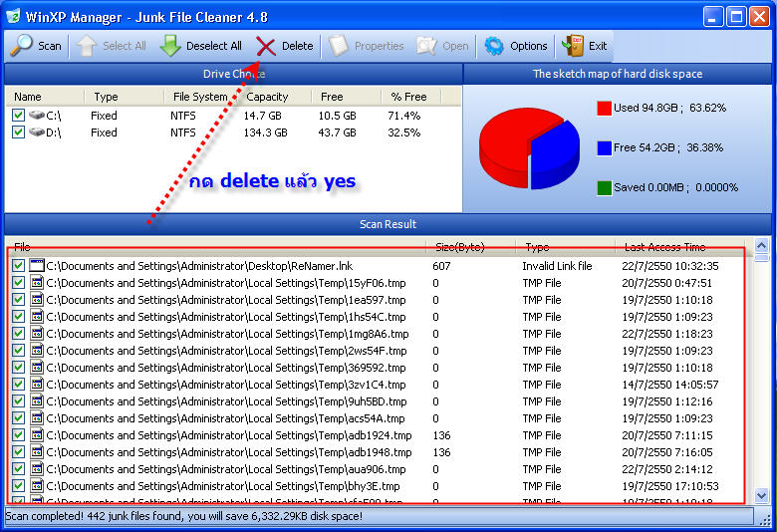
Task: Click the Exit door icon
Action: click(x=573, y=46)
